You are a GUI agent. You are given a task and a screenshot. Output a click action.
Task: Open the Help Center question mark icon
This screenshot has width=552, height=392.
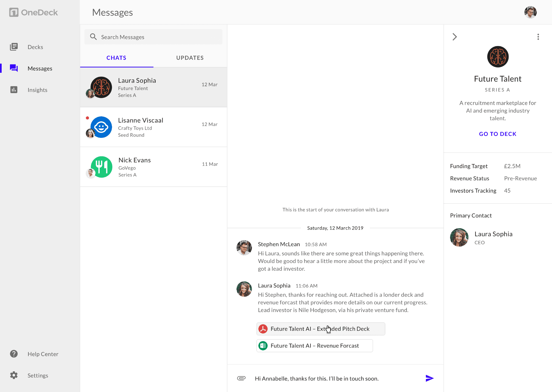14,354
